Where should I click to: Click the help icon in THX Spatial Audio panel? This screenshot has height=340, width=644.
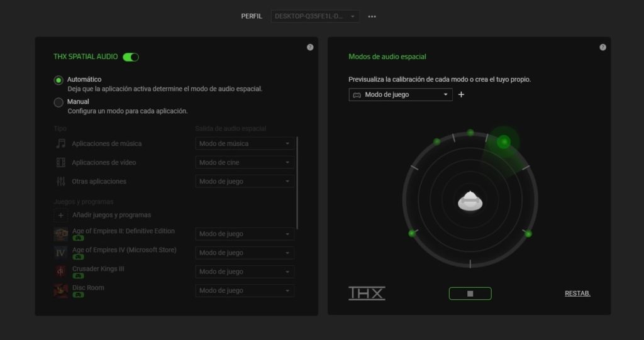point(310,47)
